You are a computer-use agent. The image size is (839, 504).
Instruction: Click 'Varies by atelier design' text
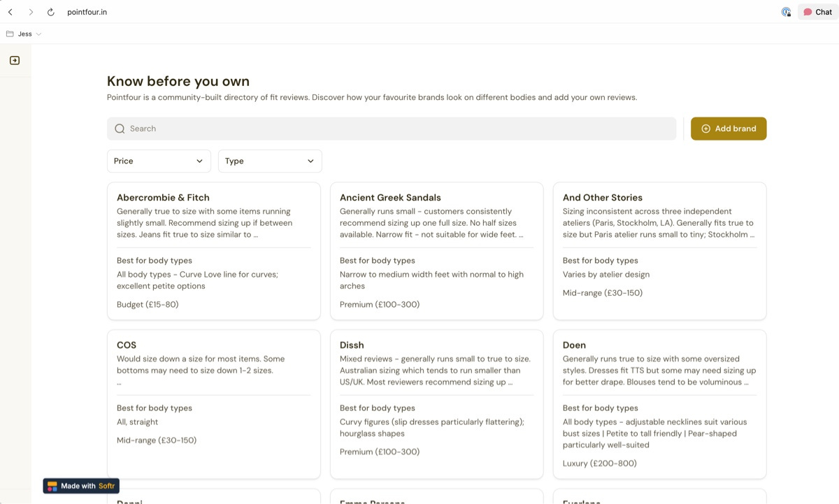click(x=606, y=275)
